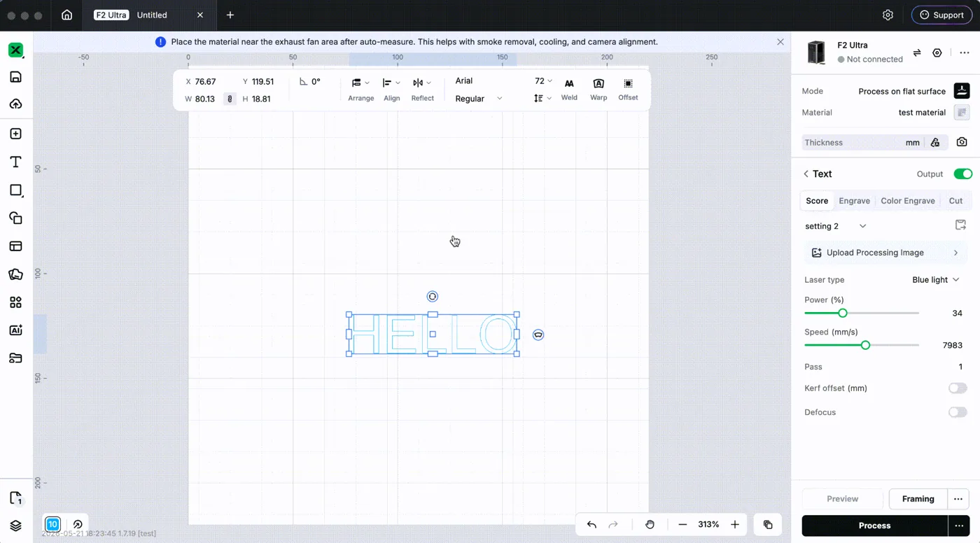Dismiss the exhaust fan info banner

pyautogui.click(x=780, y=42)
